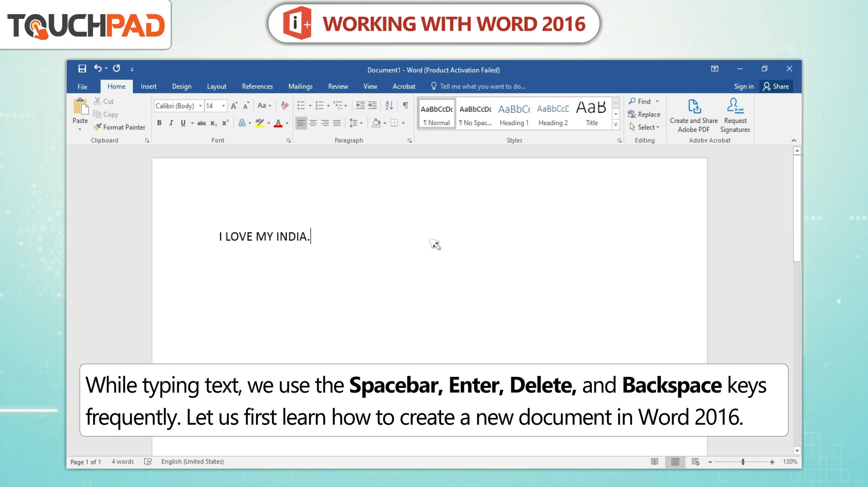Click yellow Text Highlight Color button

tap(259, 123)
